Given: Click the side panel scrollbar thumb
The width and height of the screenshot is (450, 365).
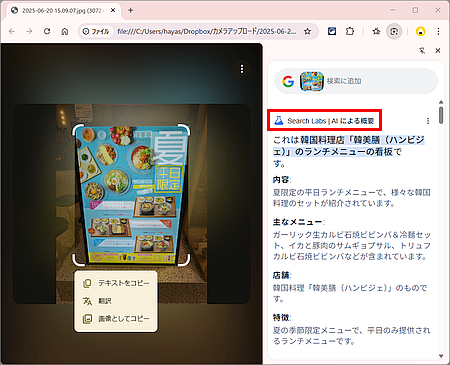Looking at the screenshot, I should tap(441, 115).
